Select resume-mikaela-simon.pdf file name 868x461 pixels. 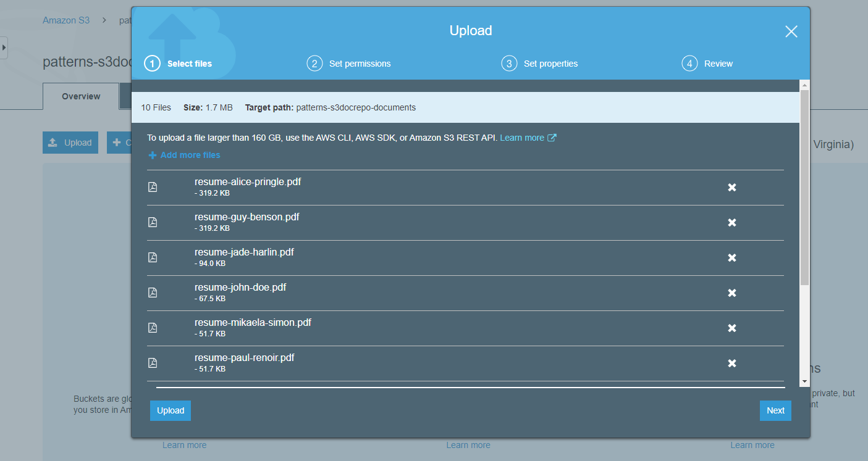[x=253, y=323]
